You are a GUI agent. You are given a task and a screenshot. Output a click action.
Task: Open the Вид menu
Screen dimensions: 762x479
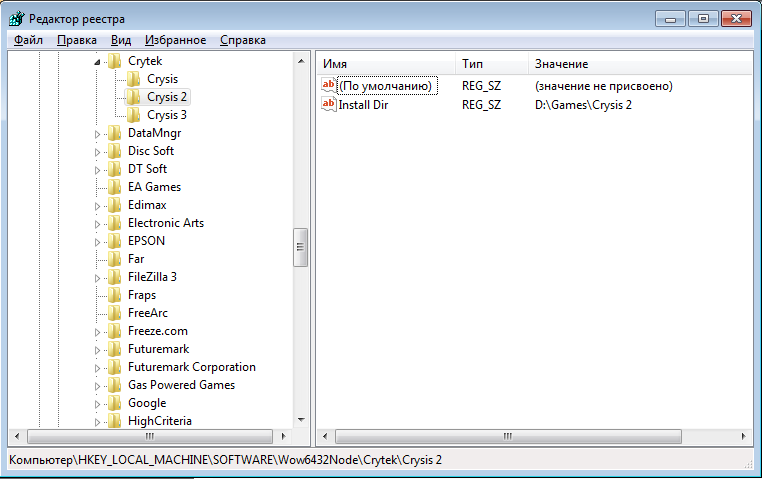click(121, 40)
